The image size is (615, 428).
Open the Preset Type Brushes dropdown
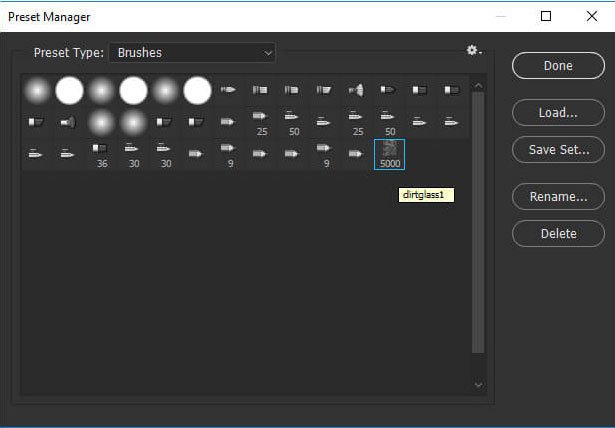click(192, 52)
